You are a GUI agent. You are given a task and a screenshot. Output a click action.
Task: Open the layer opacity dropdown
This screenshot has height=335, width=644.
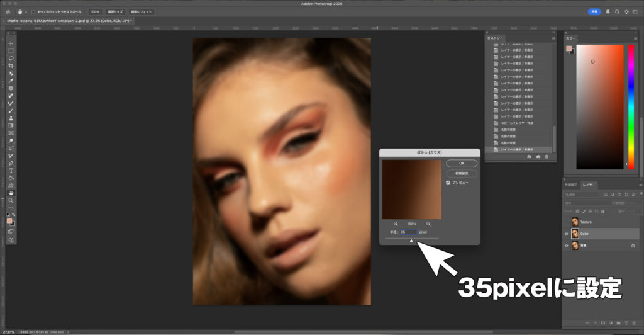(x=634, y=203)
